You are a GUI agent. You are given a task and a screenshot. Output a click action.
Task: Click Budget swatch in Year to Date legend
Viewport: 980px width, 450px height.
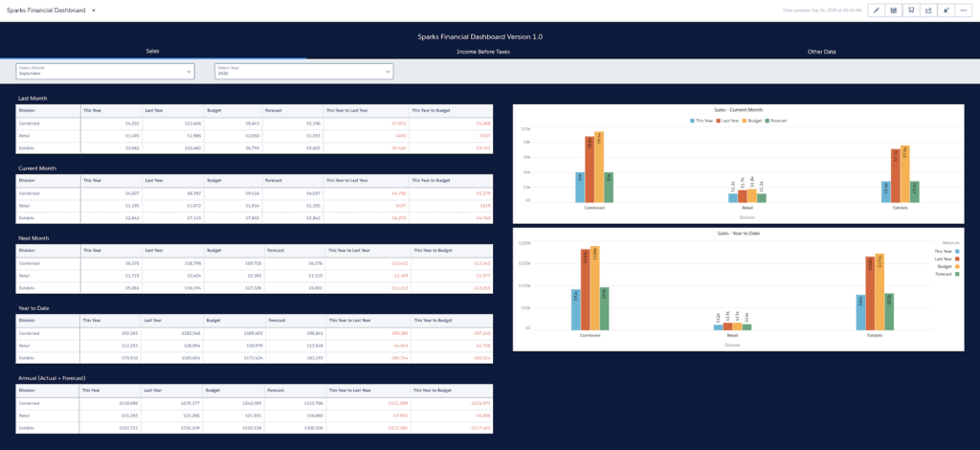click(x=956, y=266)
